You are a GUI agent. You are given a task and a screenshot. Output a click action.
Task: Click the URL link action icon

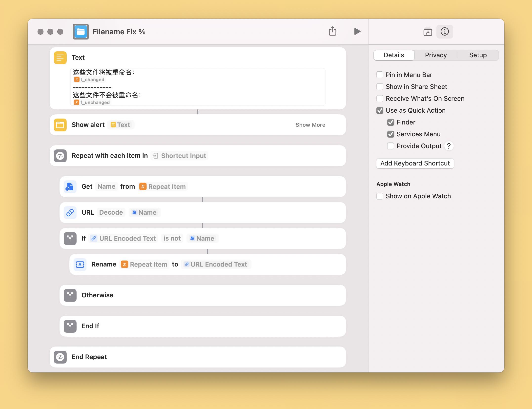[x=70, y=212]
